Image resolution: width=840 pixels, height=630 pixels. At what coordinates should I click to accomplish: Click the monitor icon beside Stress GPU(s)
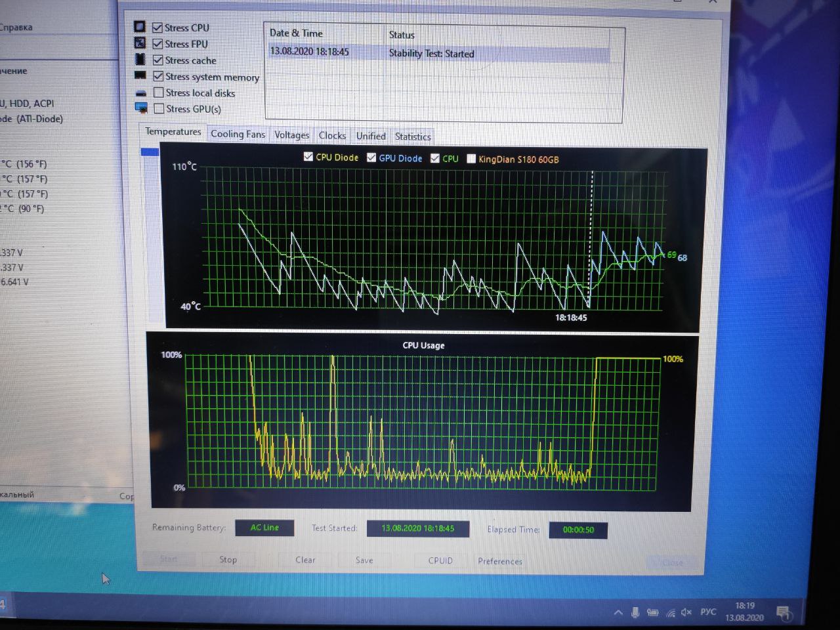pyautogui.click(x=141, y=108)
